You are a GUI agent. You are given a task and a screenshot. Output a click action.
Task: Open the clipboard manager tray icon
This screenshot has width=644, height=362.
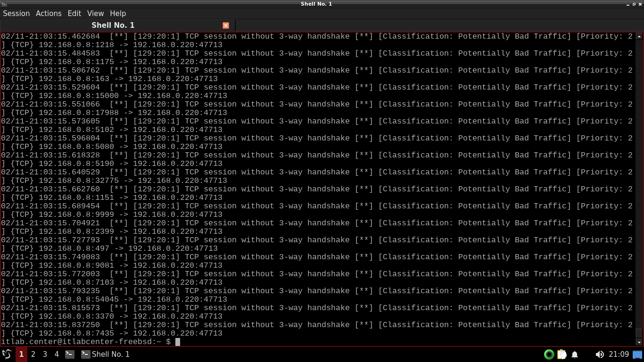coord(561,354)
